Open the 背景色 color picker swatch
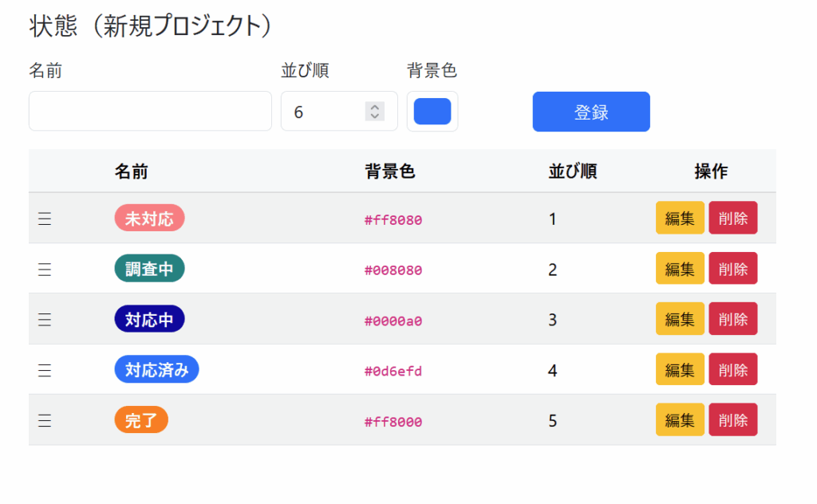 [432, 112]
